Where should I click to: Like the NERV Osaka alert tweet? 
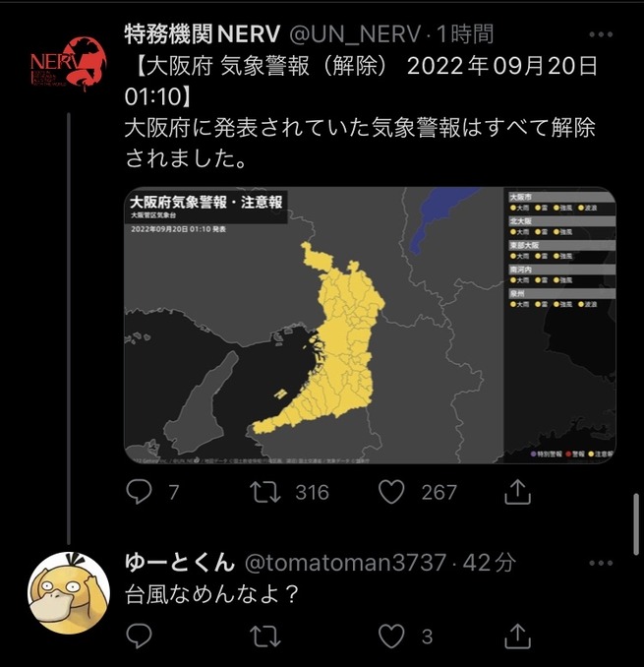[x=391, y=492]
